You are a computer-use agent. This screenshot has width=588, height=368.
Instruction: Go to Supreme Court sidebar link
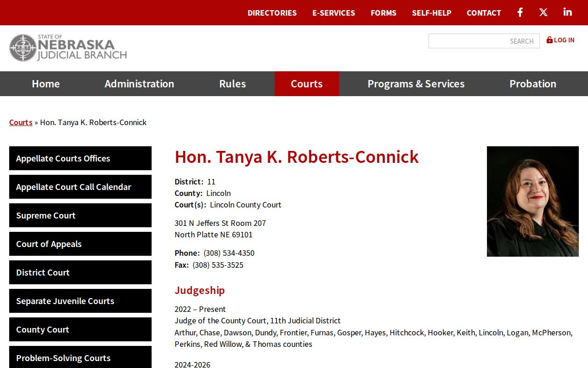(80, 215)
